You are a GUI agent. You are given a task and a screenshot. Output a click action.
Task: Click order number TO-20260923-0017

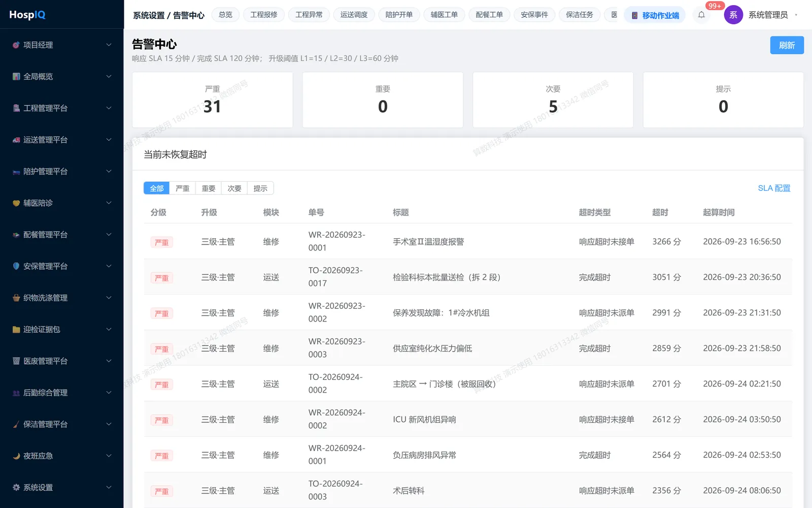(335, 277)
